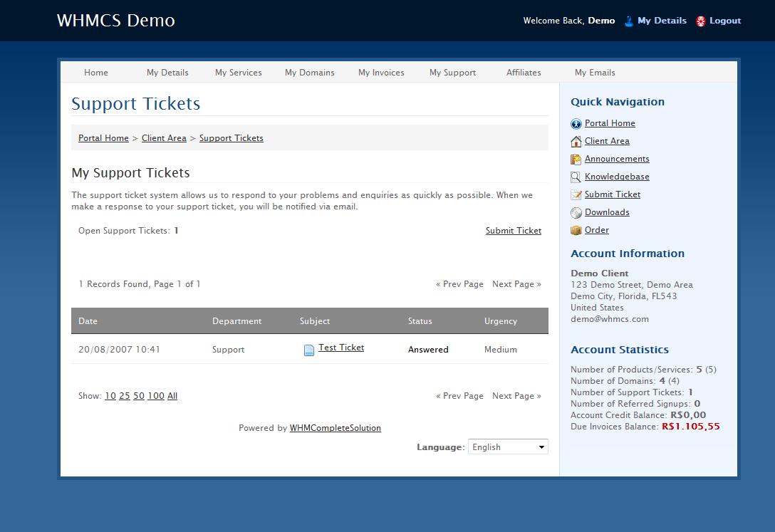775x532 pixels.
Task: Open the Language dropdown
Action: [x=508, y=447]
